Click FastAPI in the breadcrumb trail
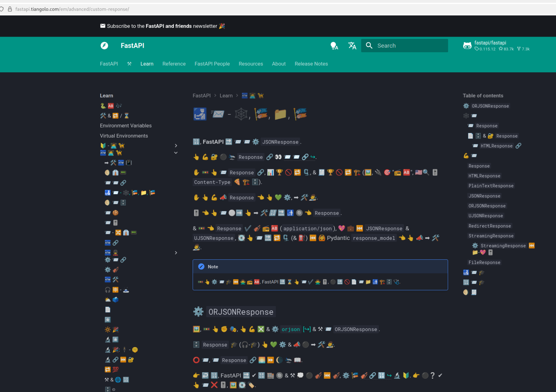This screenshot has height=392, width=556. click(x=202, y=96)
